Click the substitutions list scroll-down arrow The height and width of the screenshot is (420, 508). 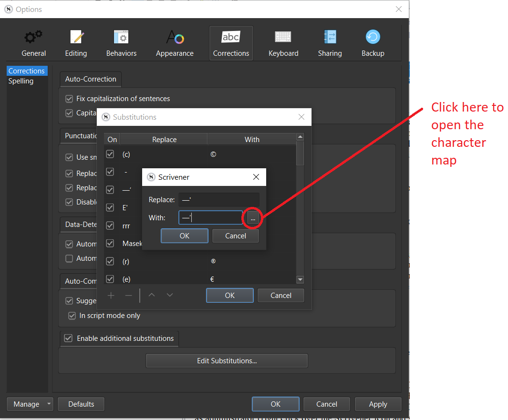[x=301, y=279]
